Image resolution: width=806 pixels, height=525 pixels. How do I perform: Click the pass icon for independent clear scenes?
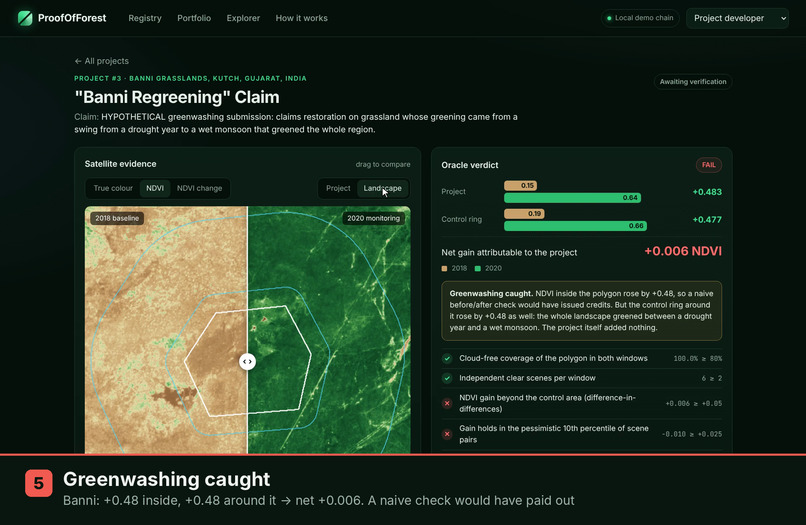pos(447,378)
